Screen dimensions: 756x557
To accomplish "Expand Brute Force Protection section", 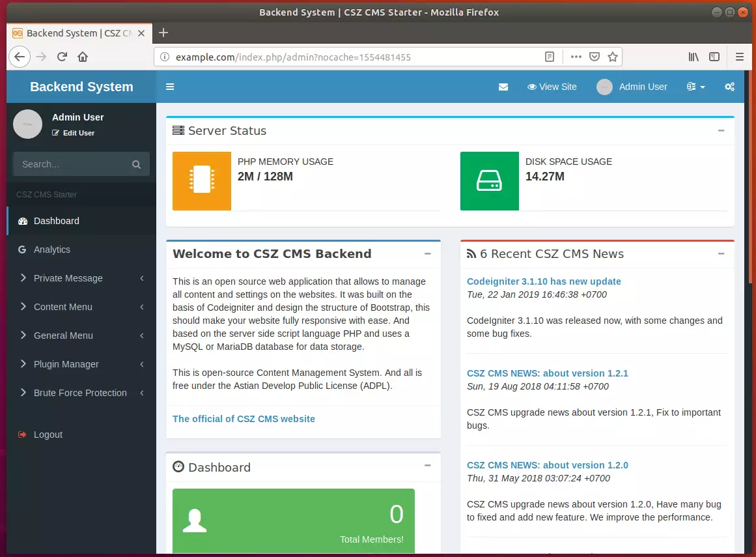I will (81, 393).
